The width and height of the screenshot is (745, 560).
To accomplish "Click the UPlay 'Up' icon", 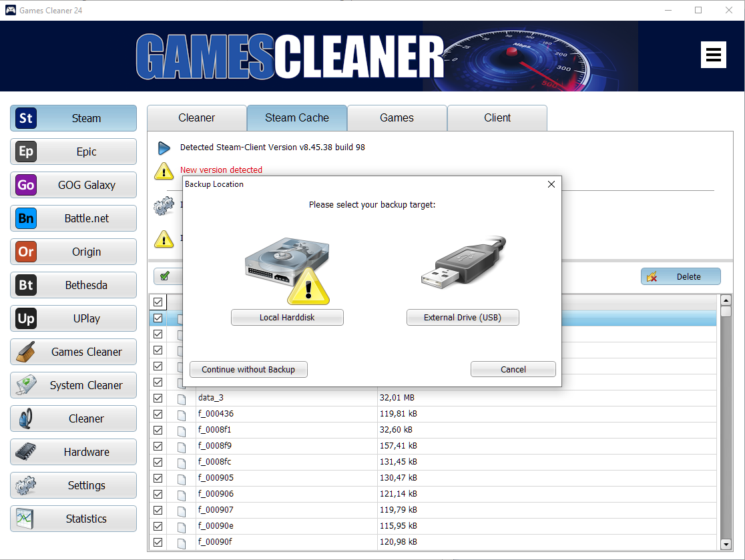I will (25, 318).
